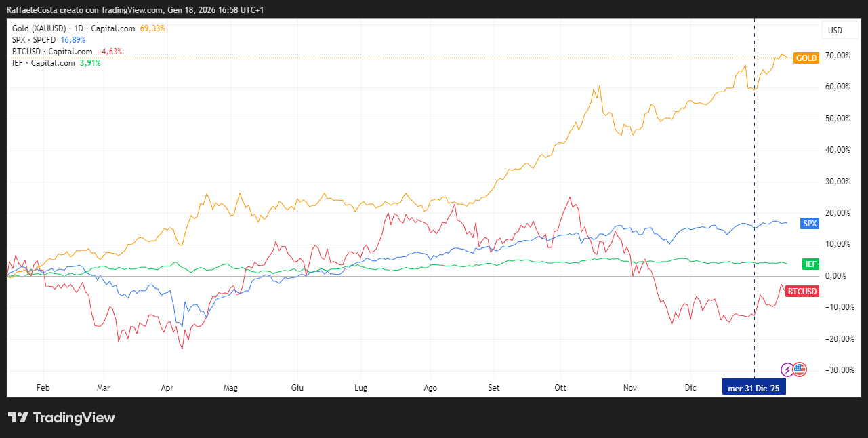Viewport: 868px width, 438px height.
Task: Click the blue SPX price label
Action: click(x=809, y=224)
